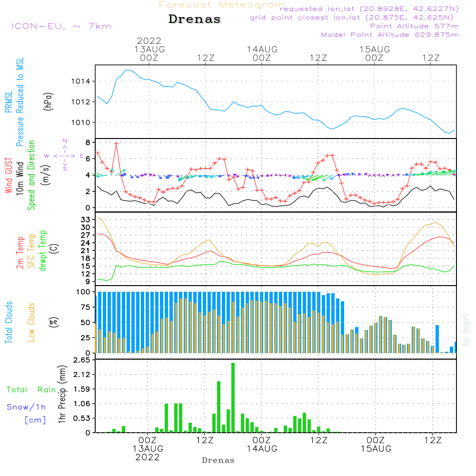This screenshot has height=476, width=476.
Task: Select the '(m/s)' unit label
Action: tap(46, 175)
